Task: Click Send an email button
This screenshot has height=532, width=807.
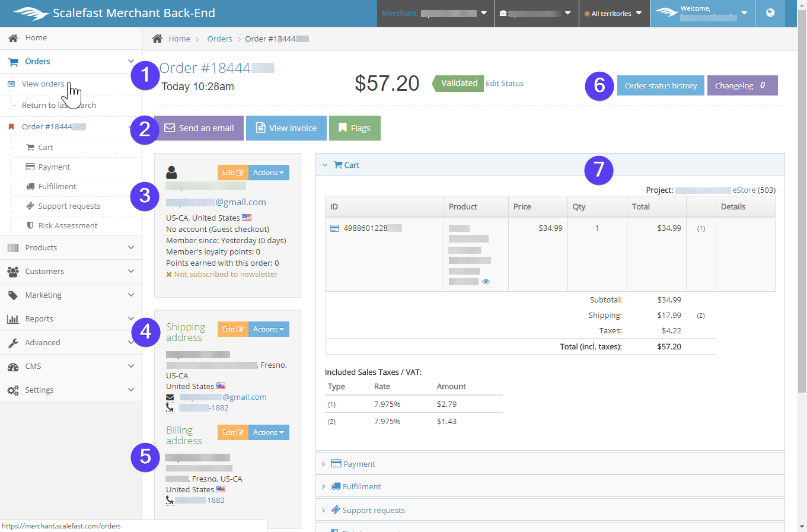Action: 199,128
